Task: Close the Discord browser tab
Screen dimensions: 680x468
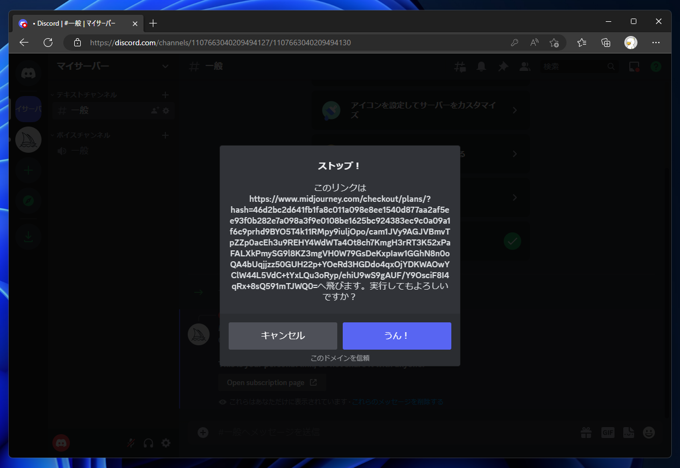Action: pos(135,23)
